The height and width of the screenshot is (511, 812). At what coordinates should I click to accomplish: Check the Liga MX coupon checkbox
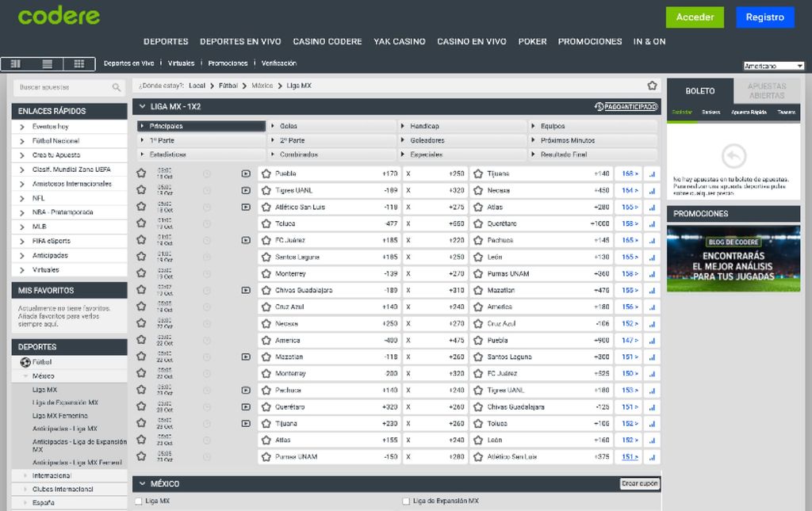(138, 501)
